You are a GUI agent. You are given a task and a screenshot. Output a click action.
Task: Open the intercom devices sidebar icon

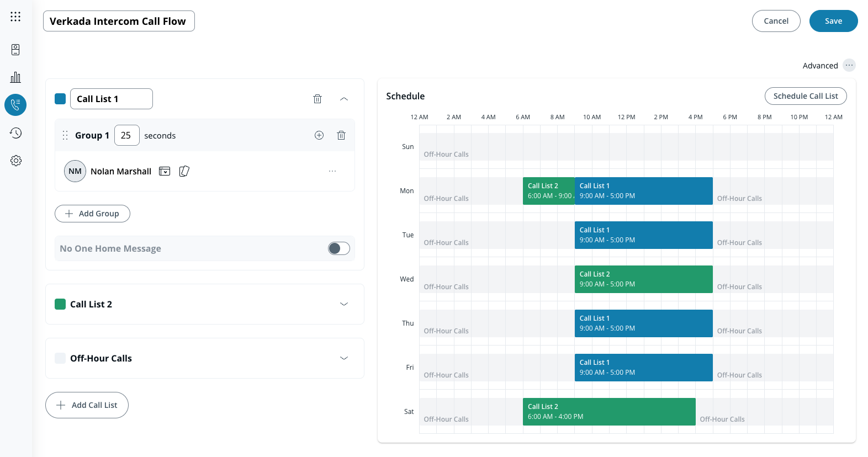click(15, 50)
